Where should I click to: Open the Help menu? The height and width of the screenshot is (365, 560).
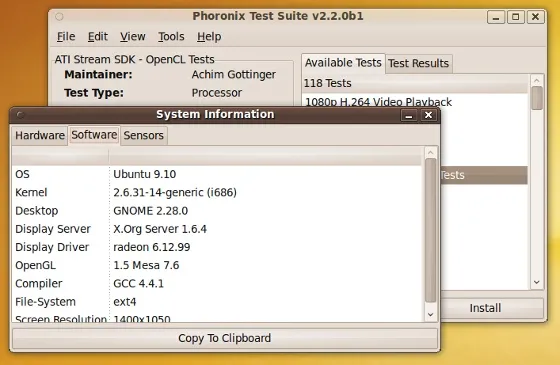(209, 36)
